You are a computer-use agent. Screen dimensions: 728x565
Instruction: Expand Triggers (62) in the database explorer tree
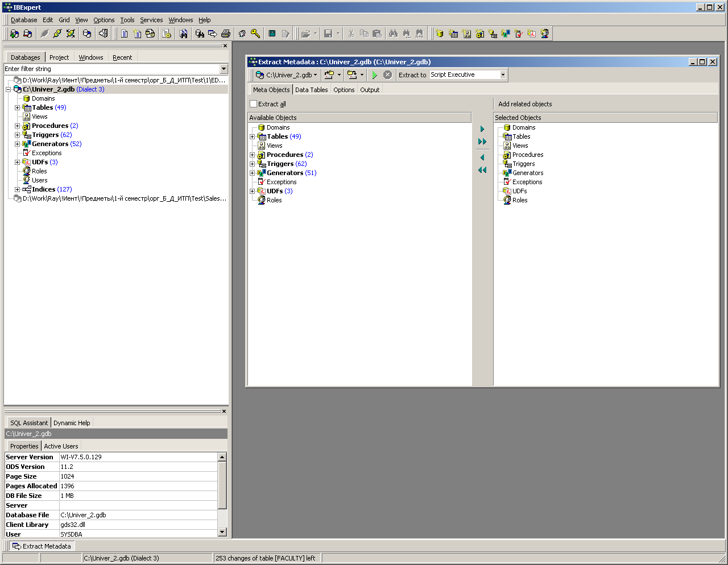[17, 135]
